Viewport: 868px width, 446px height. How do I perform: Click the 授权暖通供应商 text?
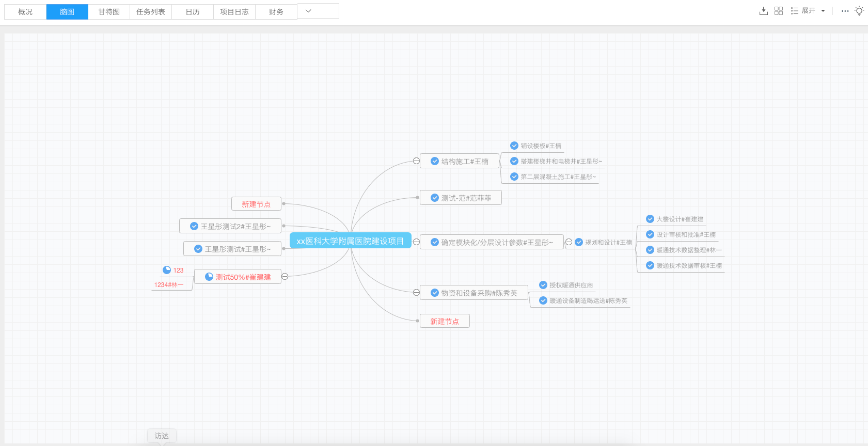tap(571, 285)
